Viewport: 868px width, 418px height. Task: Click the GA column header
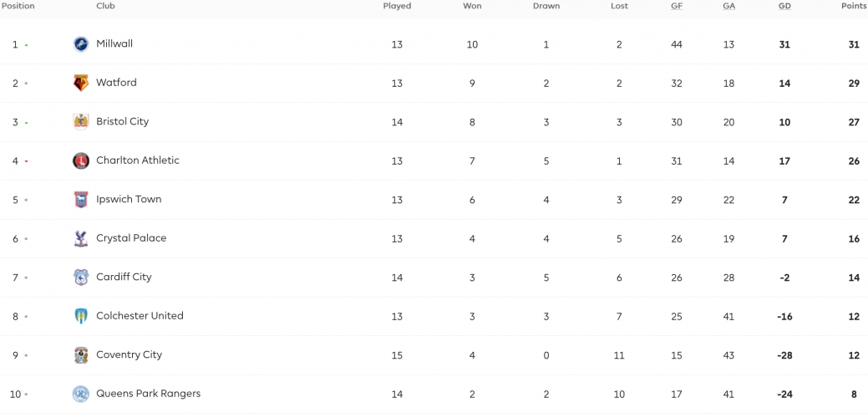click(728, 6)
